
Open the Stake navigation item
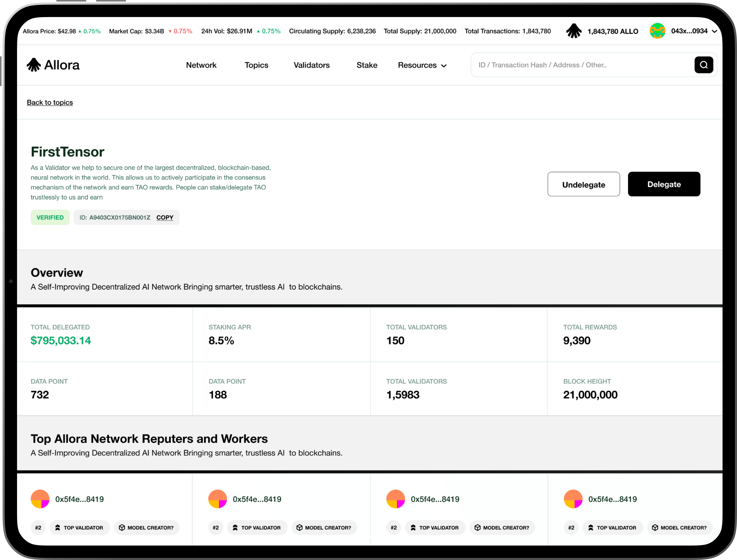click(367, 65)
